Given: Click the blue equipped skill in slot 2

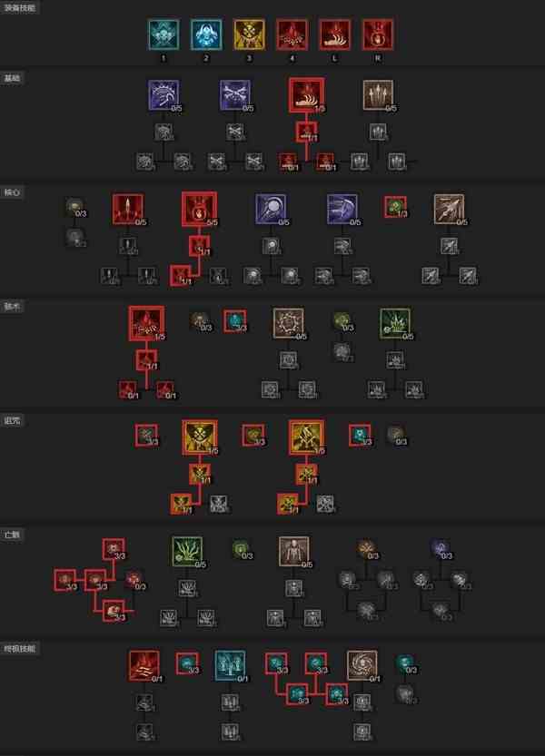Looking at the screenshot, I should (206, 34).
